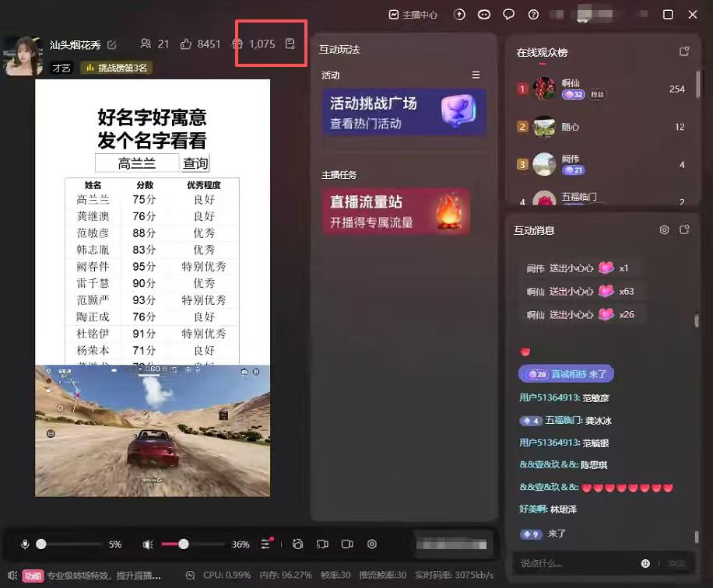Image resolution: width=713 pixels, height=588 pixels.
Task: Toggle the camera icon on the bottom toolbar
Action: click(x=348, y=544)
